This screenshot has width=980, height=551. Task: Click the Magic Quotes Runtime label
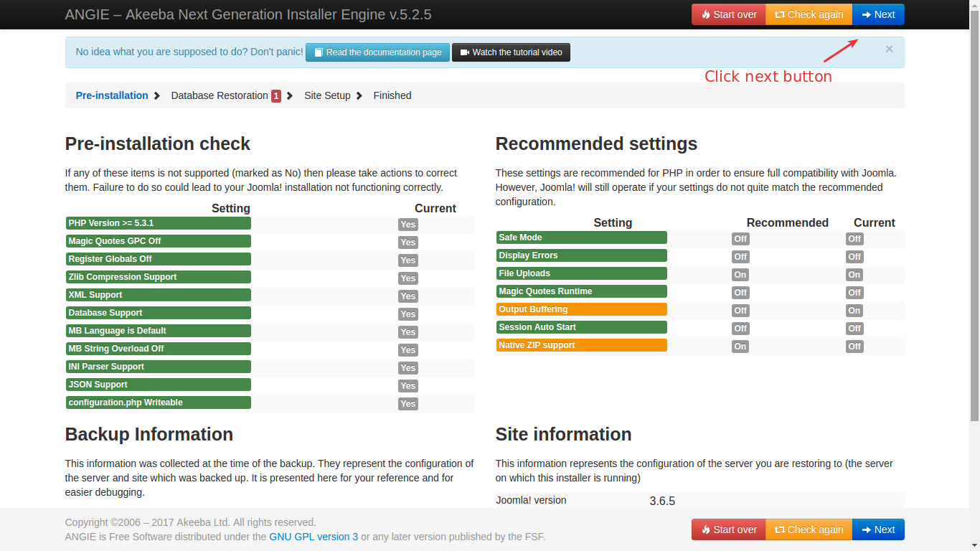click(581, 291)
